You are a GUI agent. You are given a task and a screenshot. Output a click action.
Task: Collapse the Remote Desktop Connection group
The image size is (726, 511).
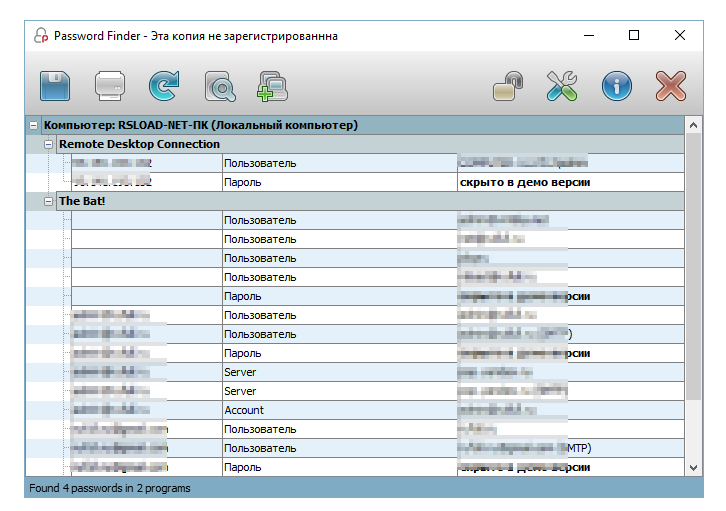[x=48, y=144]
